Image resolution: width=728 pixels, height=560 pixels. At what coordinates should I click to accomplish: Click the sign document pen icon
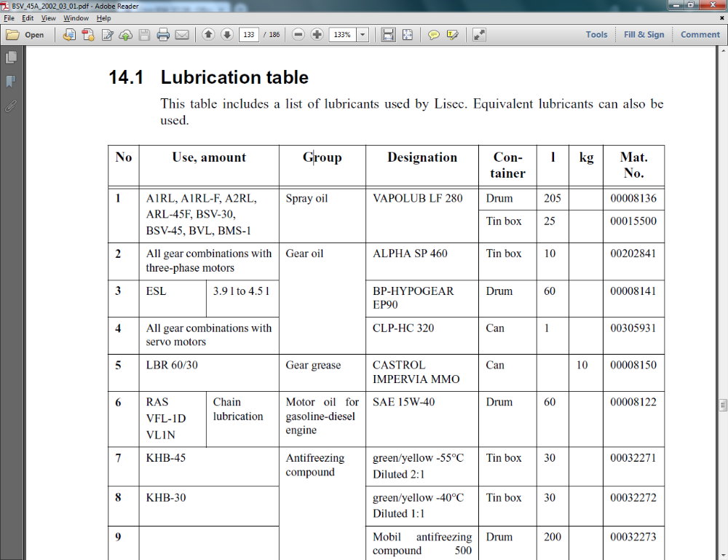tap(107, 35)
